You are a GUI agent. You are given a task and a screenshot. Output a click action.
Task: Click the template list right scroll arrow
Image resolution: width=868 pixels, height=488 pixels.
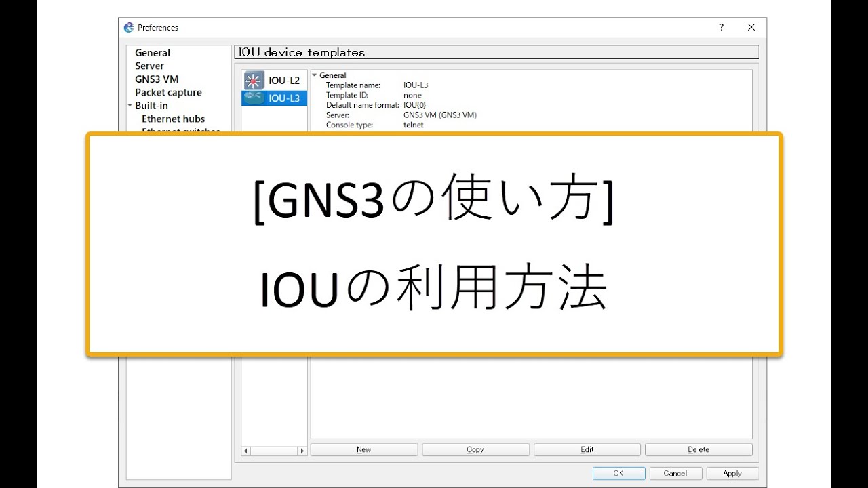click(302, 451)
